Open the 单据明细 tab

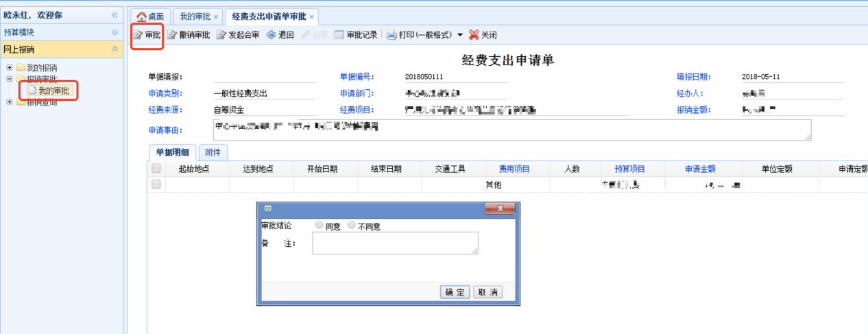(x=172, y=152)
